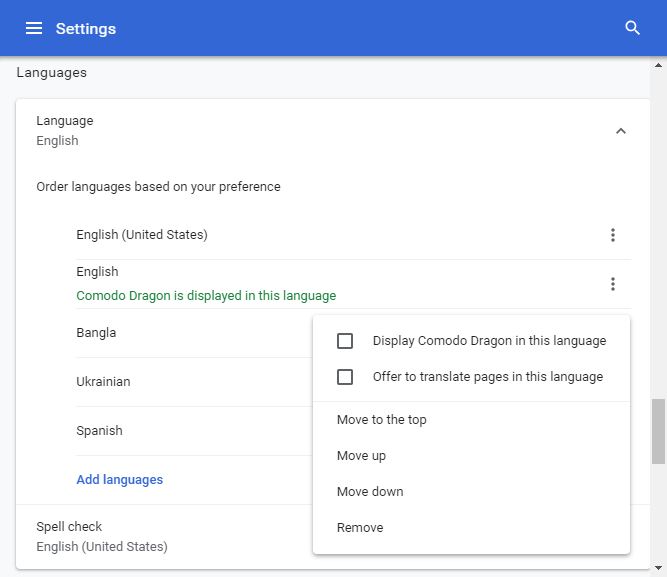Viewport: 667px width, 577px height.
Task: Check Display Comodo Dragon in this language
Action: (345, 341)
